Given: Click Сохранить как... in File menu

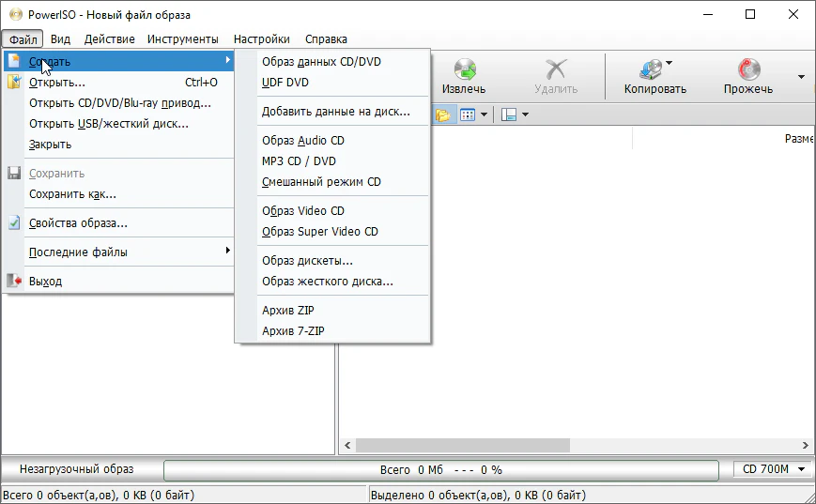Looking at the screenshot, I should (72, 194).
